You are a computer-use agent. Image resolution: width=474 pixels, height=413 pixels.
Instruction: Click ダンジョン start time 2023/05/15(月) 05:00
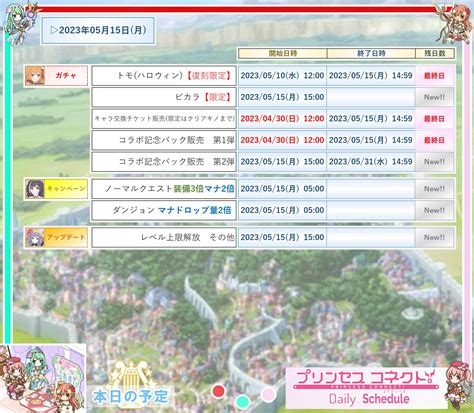click(282, 210)
